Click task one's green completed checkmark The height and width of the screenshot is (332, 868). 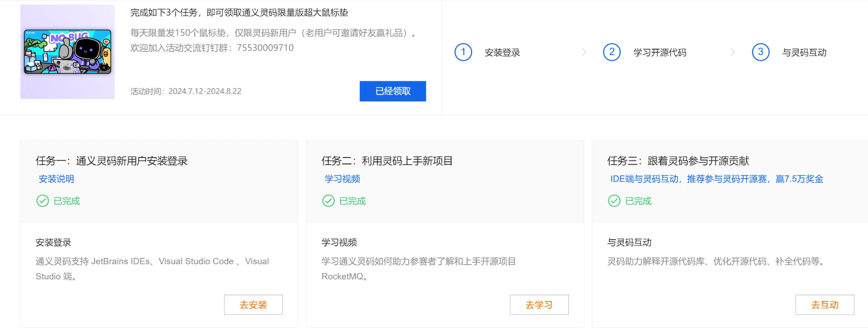click(42, 201)
